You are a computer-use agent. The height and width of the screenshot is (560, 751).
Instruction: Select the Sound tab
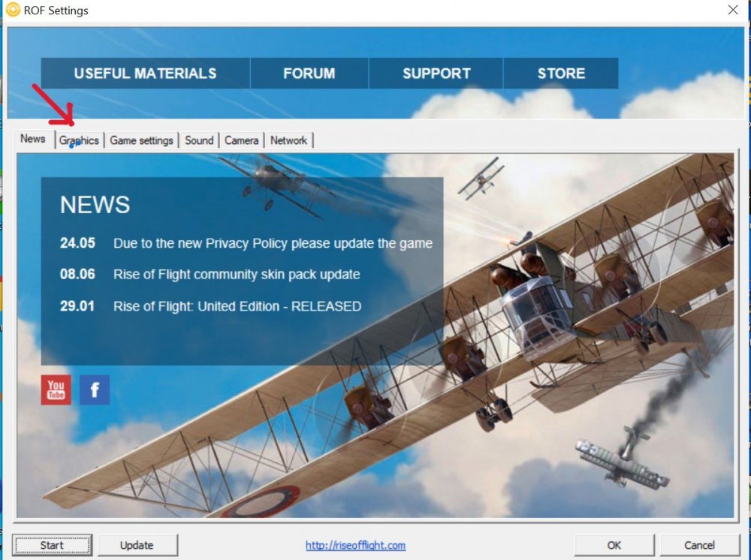(199, 140)
